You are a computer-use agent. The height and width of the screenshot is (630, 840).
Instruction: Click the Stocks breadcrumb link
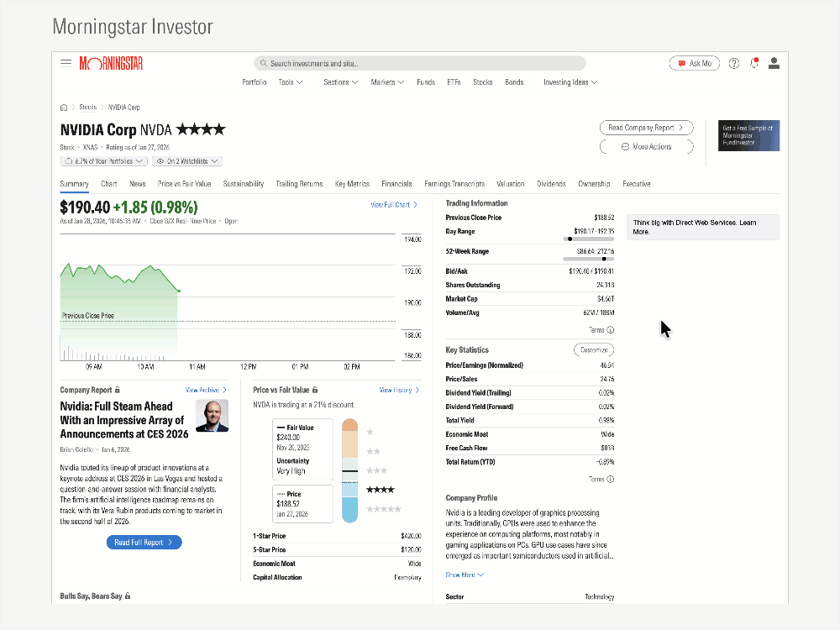pos(88,108)
